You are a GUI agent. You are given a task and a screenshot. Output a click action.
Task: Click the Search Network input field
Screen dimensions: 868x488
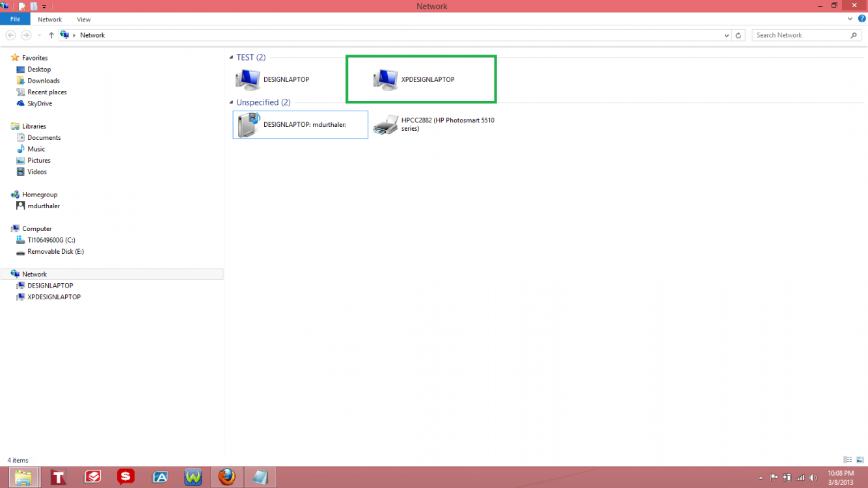click(x=802, y=35)
